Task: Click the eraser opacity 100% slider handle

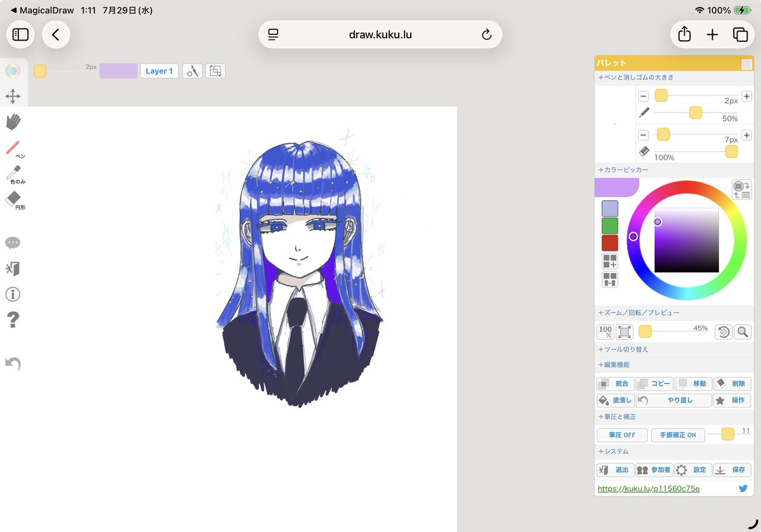Action: coord(731,152)
